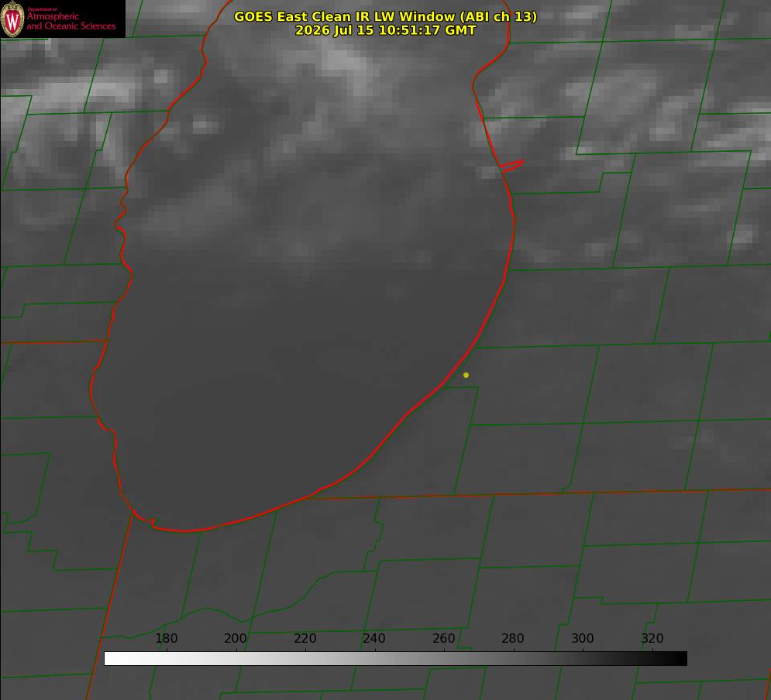Screen dimensions: 771x700
Task: Click the hook-shaped harbor notch at lake's southern tip
Action: pyautogui.click(x=150, y=522)
